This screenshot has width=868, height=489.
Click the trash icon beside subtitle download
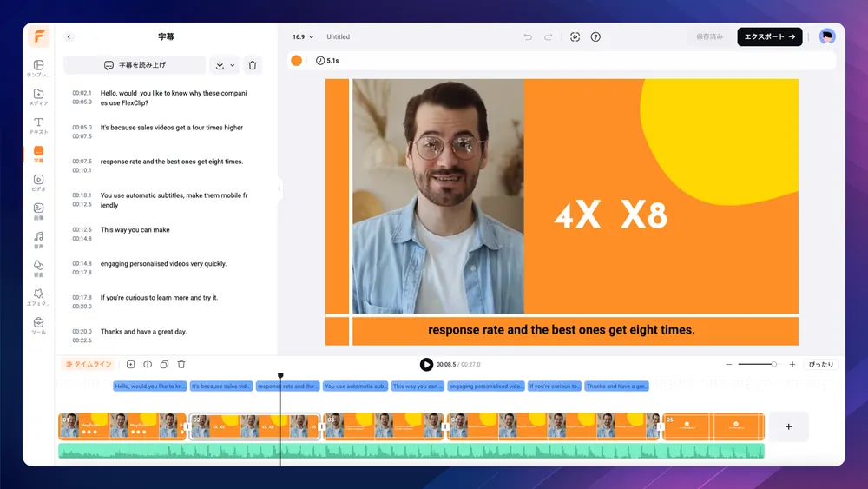(x=252, y=65)
